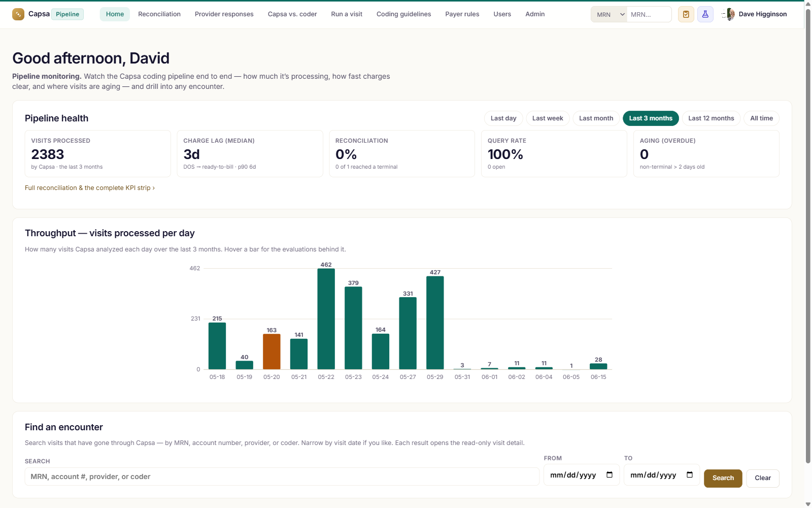Open Provider responses in the navigation
The image size is (812, 508).
(x=224, y=14)
